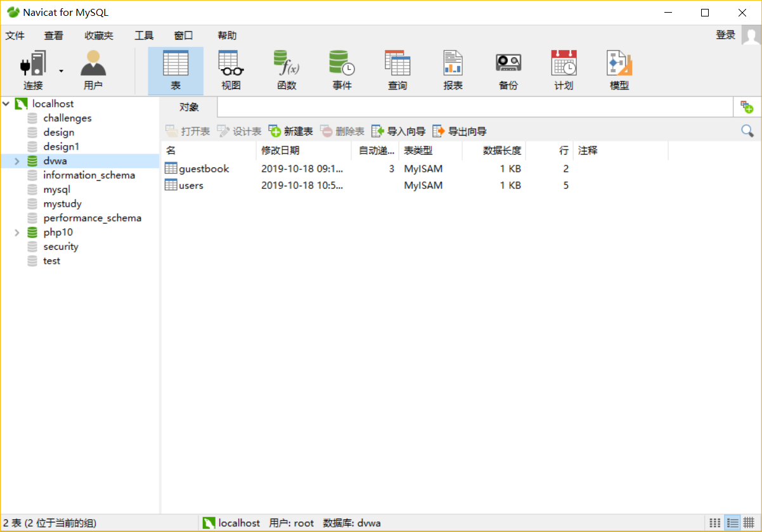Click the challenges database icon
Viewport: 762px width, 532px height.
click(32, 119)
